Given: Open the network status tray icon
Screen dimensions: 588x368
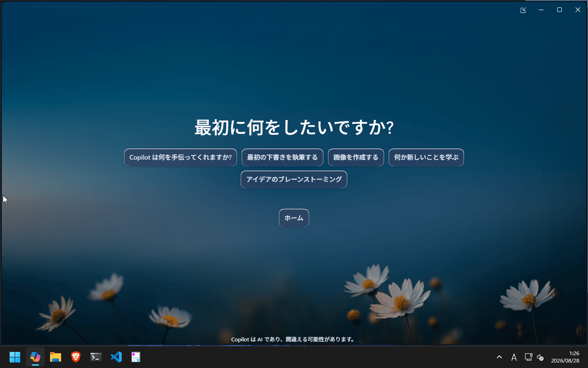Looking at the screenshot, I should pyautogui.click(x=528, y=357).
